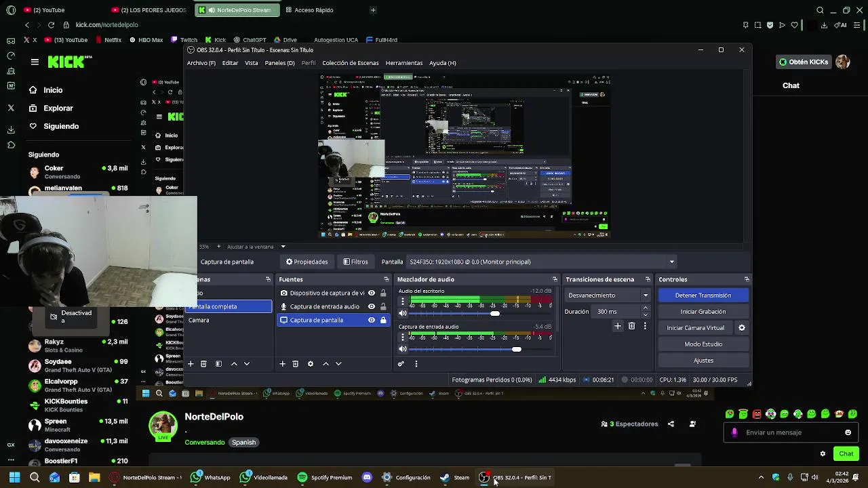Open Pantalla monitor selection dropdown
This screenshot has height=488, width=868.
click(541, 262)
